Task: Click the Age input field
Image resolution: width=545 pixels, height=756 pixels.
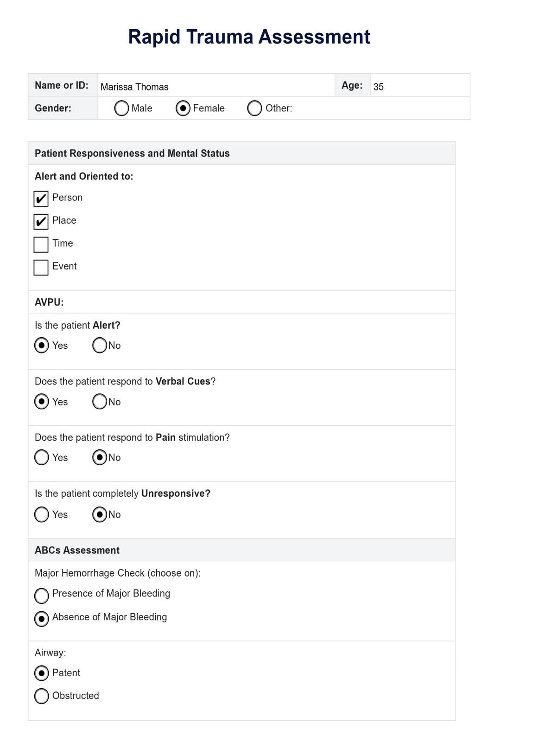Action: click(420, 86)
